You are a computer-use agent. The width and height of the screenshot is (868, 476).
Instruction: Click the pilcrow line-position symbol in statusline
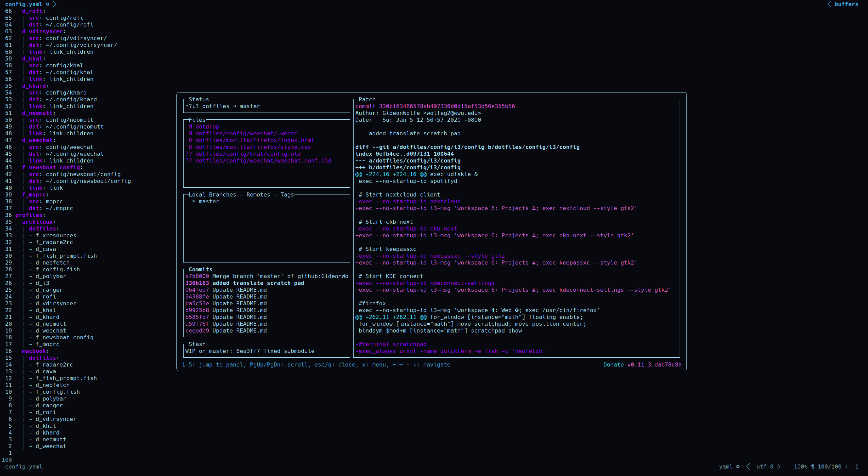(x=812, y=466)
